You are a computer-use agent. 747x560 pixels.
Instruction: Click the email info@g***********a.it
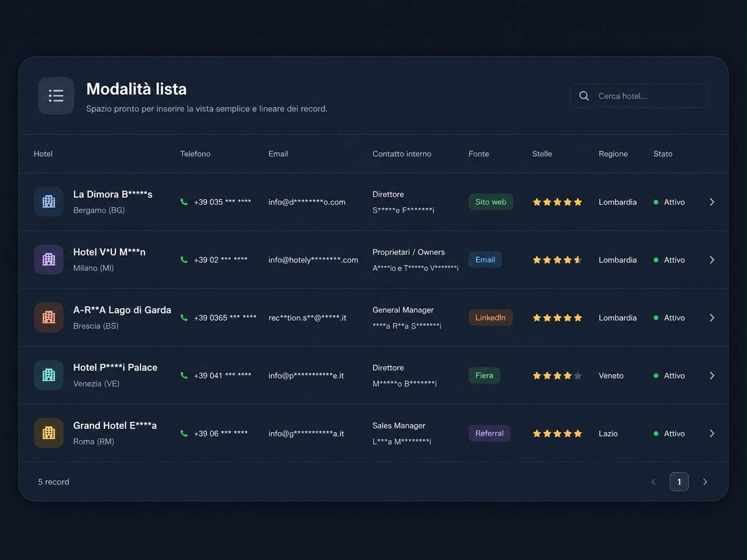[x=306, y=433]
